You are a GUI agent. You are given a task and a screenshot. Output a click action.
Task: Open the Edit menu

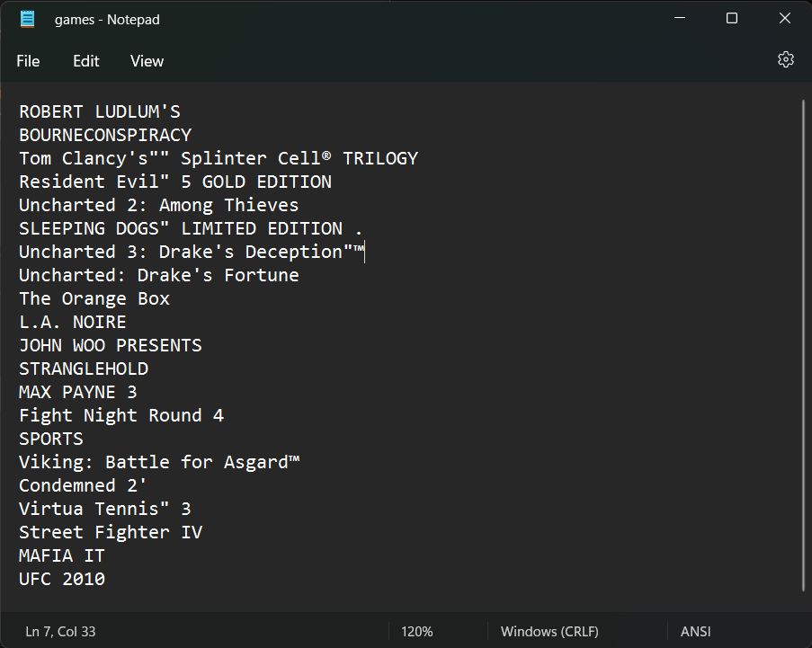pos(86,61)
